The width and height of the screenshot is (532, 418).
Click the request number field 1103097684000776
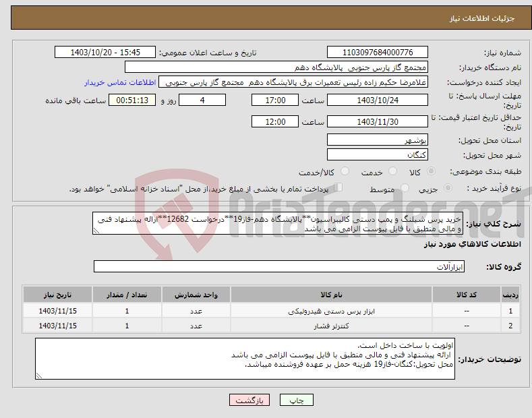(378, 53)
